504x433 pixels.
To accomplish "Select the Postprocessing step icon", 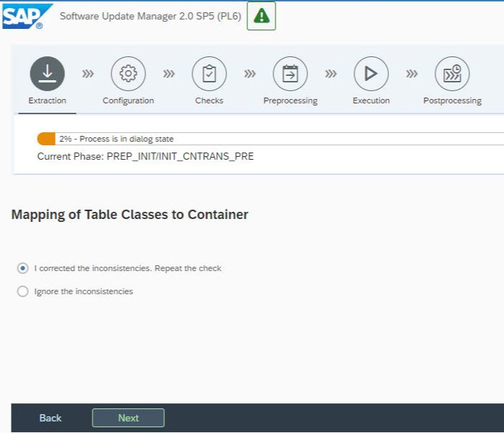I will tap(452, 74).
